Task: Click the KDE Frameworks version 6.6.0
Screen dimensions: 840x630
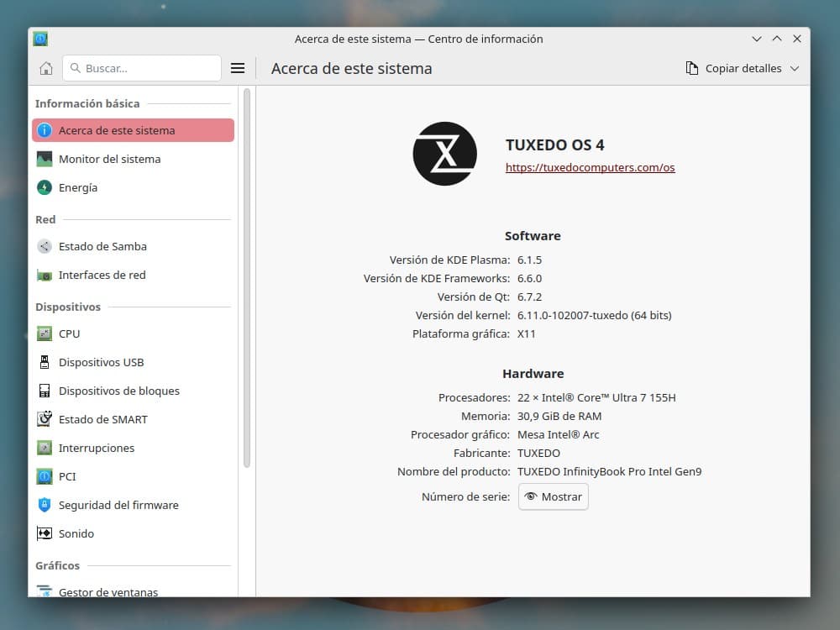Action: tap(529, 279)
